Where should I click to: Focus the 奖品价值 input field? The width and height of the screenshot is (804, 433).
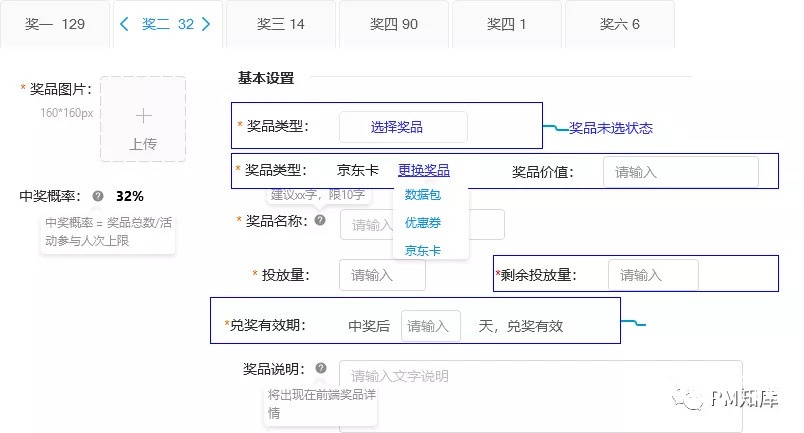tap(680, 172)
